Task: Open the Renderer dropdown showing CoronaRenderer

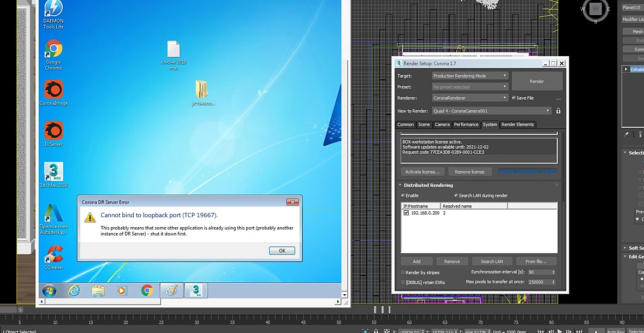Action: coord(470,98)
